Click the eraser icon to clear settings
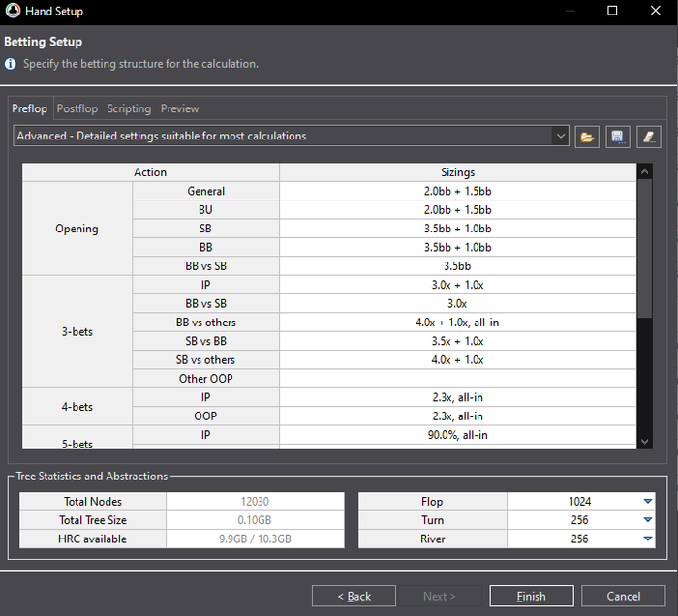The width and height of the screenshot is (678, 616). (648, 137)
